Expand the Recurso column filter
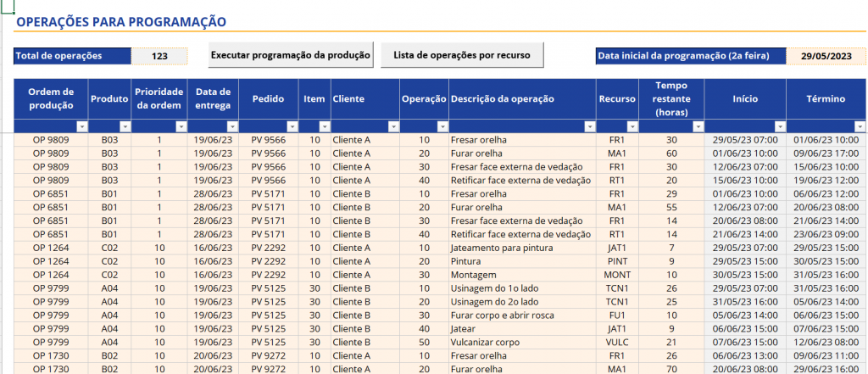Viewport: 868px width, 374px height. 630,126
